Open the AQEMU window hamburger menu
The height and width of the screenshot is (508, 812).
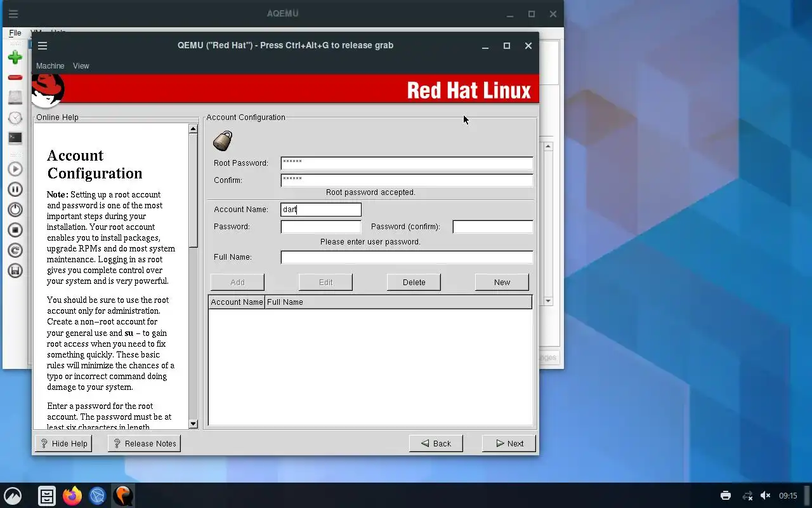tap(13, 14)
